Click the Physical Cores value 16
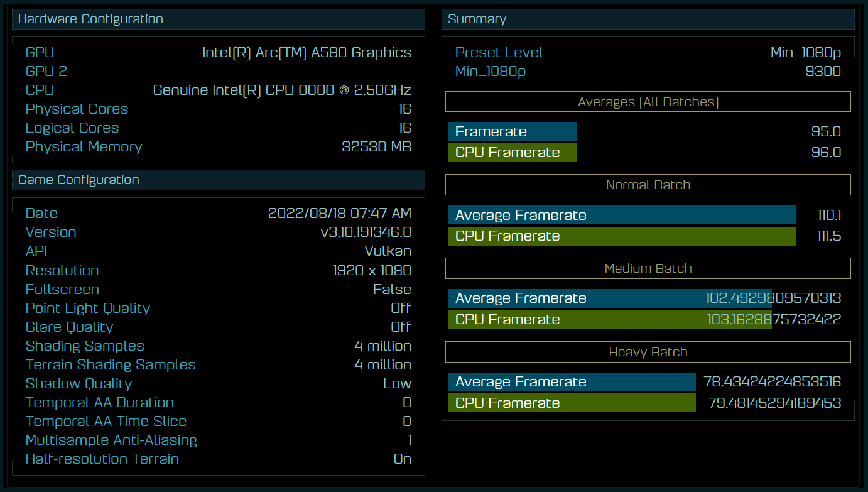868x492 pixels. click(406, 109)
